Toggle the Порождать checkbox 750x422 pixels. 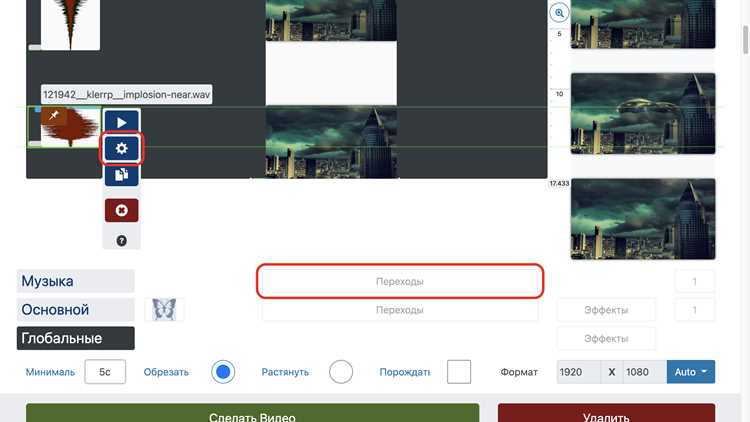coord(459,372)
